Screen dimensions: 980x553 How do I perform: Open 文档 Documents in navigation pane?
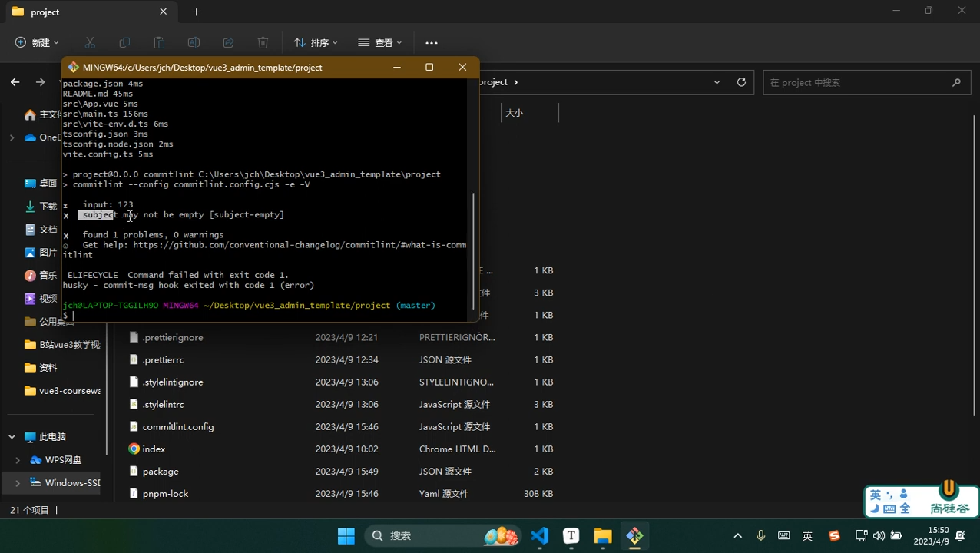[42, 230]
